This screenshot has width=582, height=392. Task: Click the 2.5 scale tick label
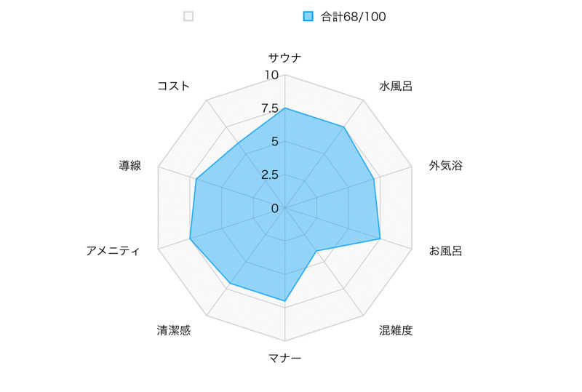pyautogui.click(x=269, y=175)
